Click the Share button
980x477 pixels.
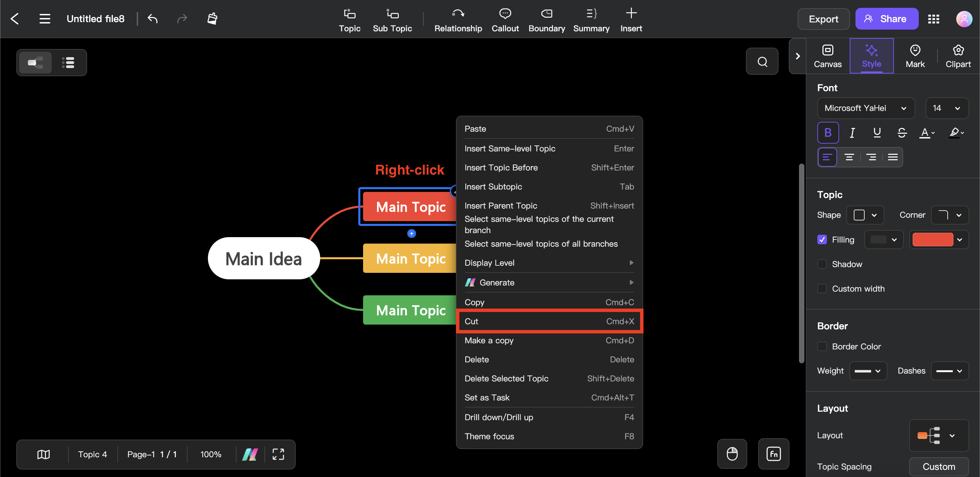(x=887, y=17)
